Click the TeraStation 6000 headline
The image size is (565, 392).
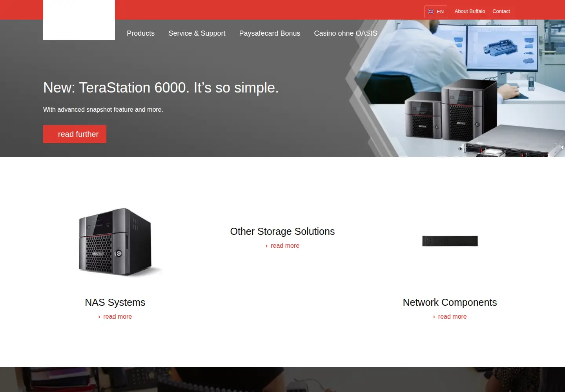click(x=161, y=88)
